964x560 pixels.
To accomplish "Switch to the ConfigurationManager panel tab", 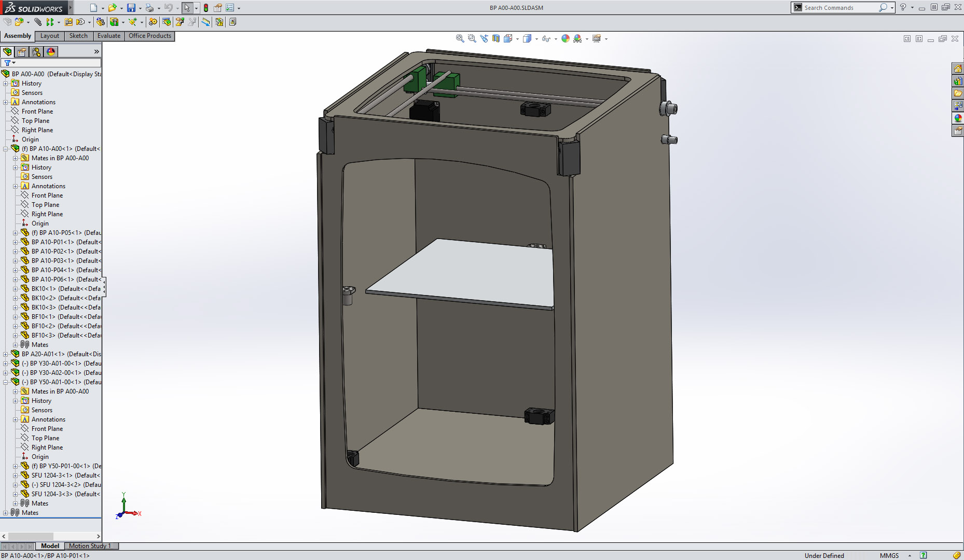I will [x=36, y=52].
